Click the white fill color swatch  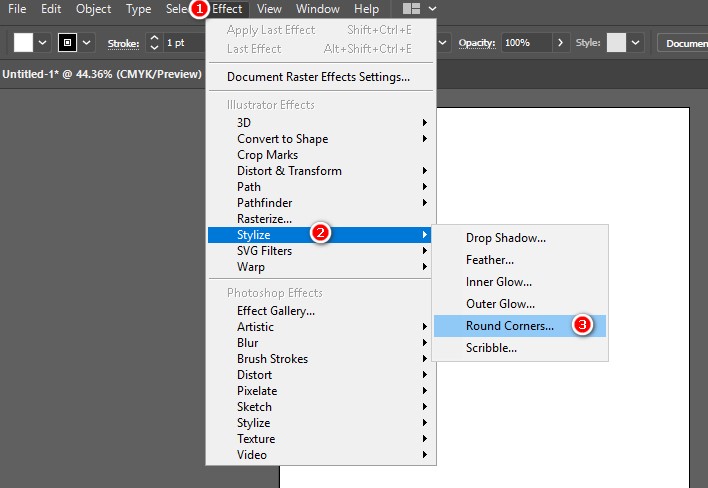pyautogui.click(x=23, y=43)
